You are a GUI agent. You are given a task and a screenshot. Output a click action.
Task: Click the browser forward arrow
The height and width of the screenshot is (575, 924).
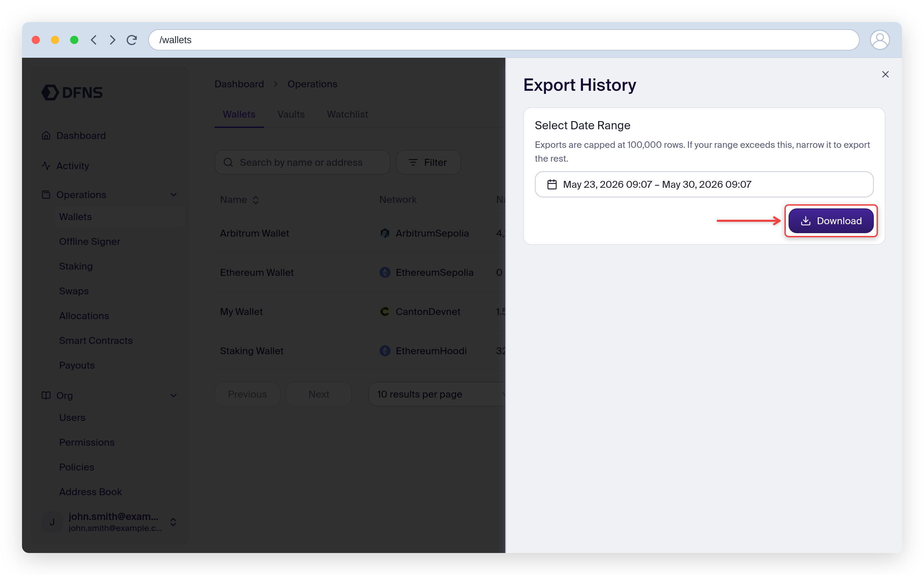pyautogui.click(x=112, y=40)
